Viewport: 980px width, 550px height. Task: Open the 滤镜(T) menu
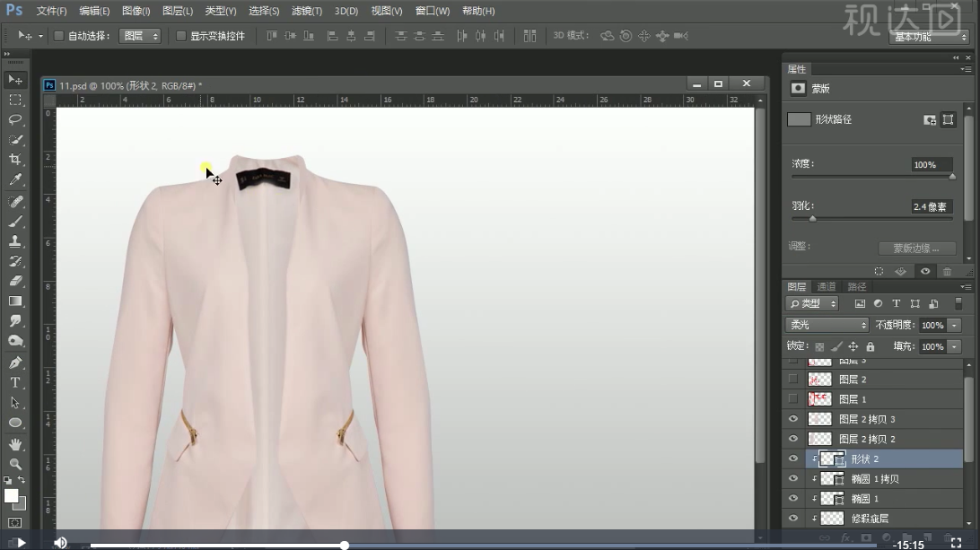(307, 12)
